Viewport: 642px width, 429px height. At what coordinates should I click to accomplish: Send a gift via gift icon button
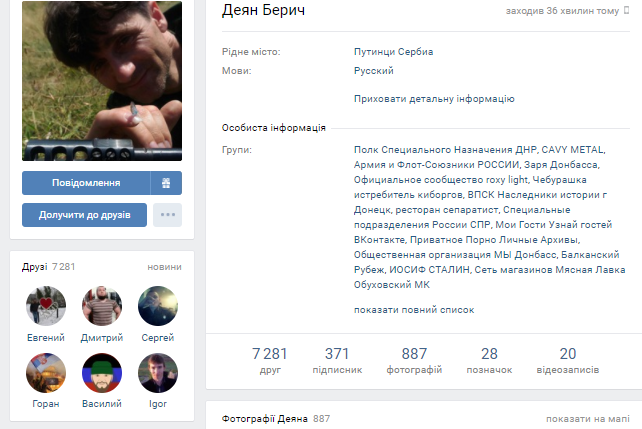pyautogui.click(x=166, y=183)
